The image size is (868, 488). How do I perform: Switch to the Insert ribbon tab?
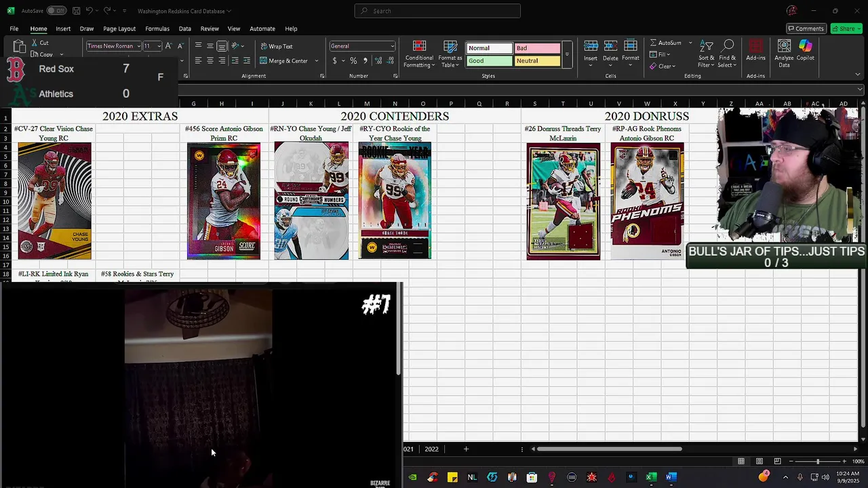(63, 28)
